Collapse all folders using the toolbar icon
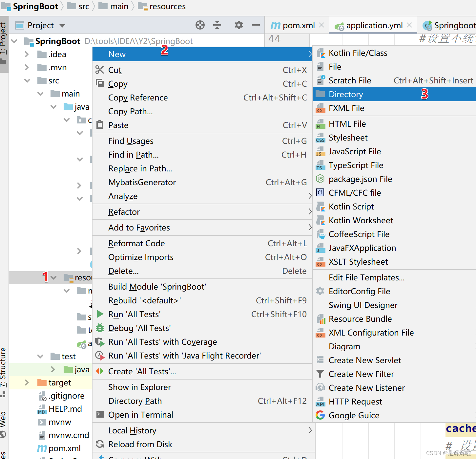476x459 pixels. (217, 25)
